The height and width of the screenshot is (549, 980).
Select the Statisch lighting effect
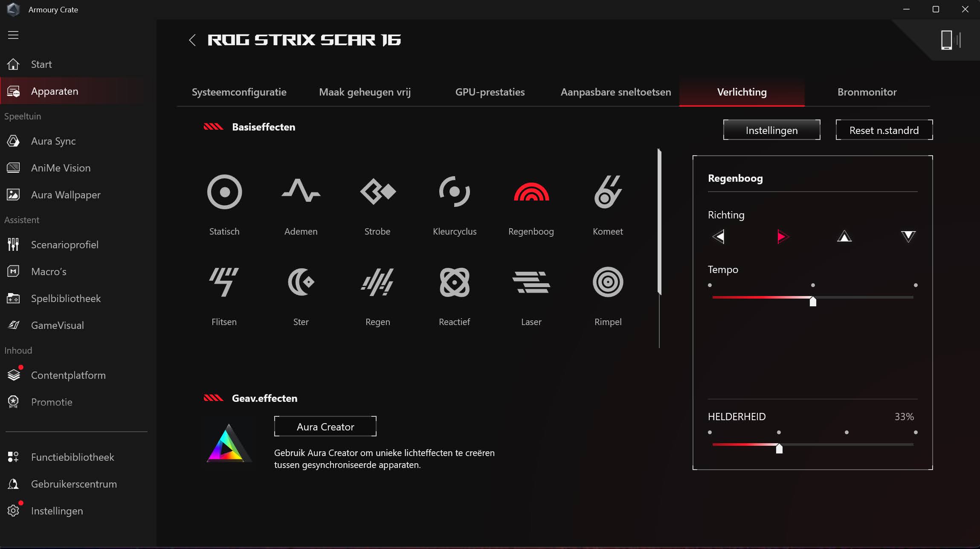coord(224,192)
